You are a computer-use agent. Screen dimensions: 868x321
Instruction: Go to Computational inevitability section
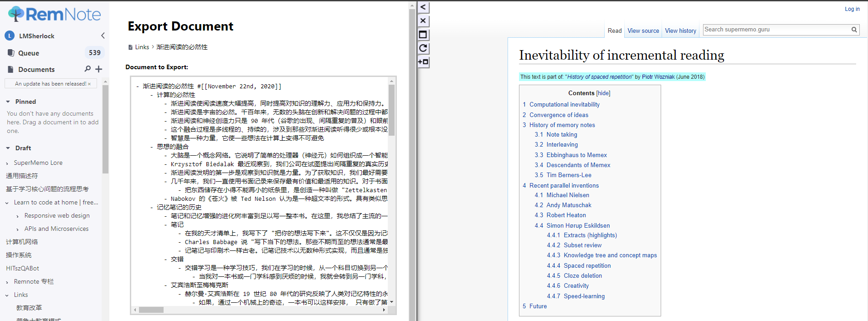point(564,104)
